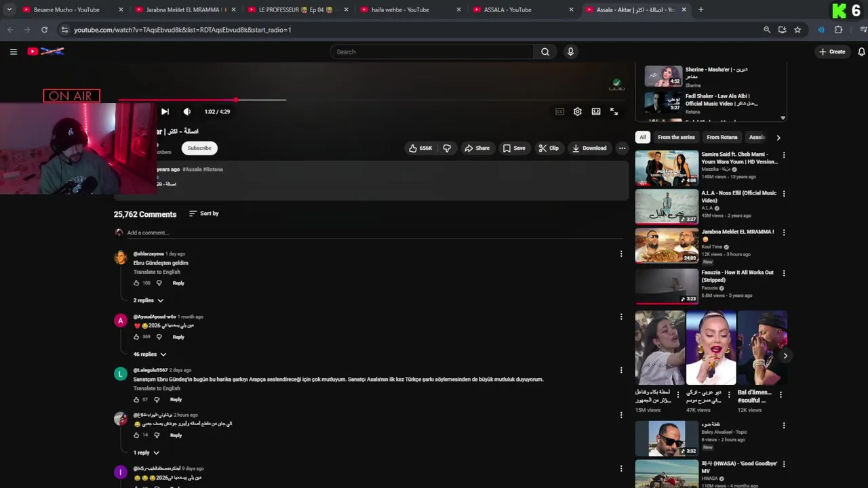This screenshot has height=488, width=868.
Task: Subscribe to the channel
Action: tap(199, 148)
